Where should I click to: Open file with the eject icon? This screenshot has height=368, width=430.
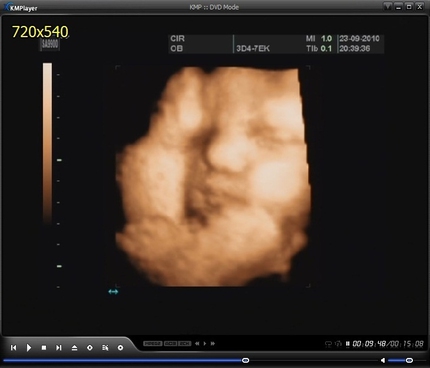tap(74, 348)
